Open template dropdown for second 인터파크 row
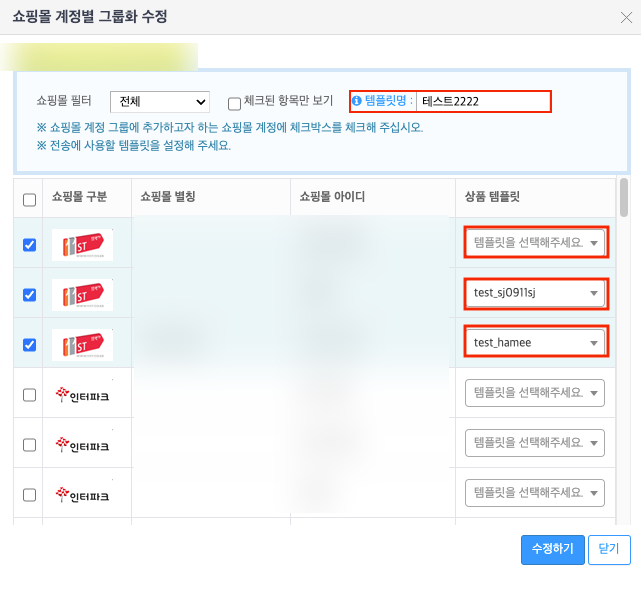The width and height of the screenshot is (641, 591). tap(535, 443)
